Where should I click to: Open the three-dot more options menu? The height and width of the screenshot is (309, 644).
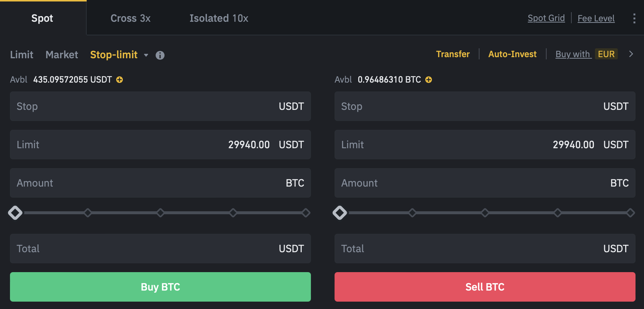point(635,18)
